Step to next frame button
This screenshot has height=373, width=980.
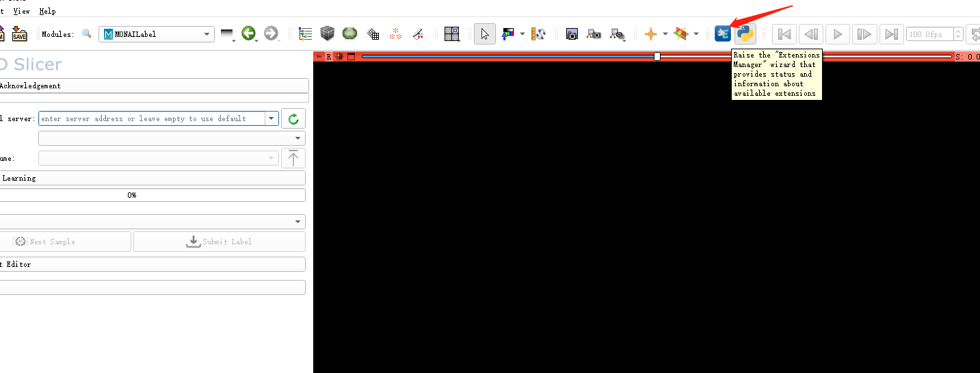[x=864, y=34]
